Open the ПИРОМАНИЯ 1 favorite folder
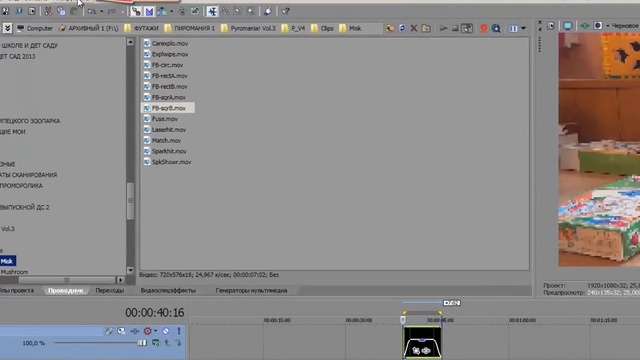Viewport: 640px width, 360px height. [x=190, y=28]
